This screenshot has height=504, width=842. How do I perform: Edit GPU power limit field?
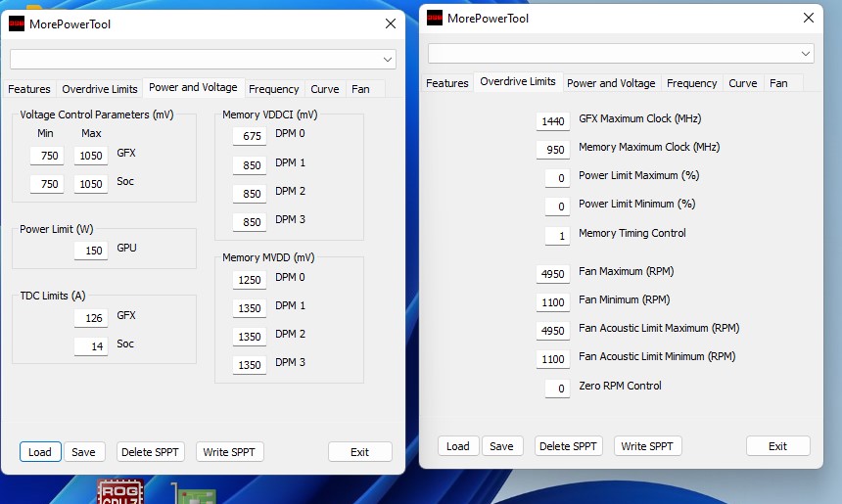91,251
